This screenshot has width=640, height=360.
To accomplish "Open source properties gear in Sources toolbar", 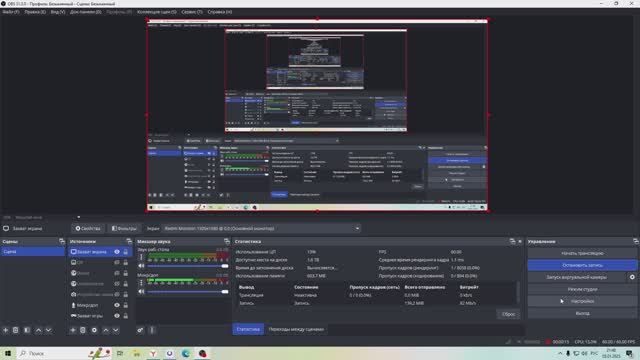I will click(x=94, y=330).
